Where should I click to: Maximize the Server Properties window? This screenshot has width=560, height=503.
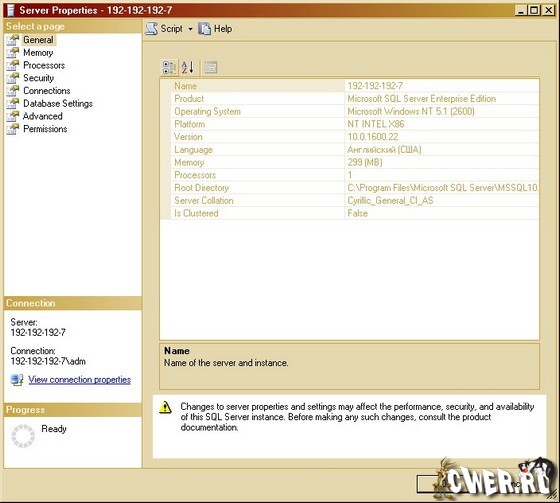[x=534, y=10]
